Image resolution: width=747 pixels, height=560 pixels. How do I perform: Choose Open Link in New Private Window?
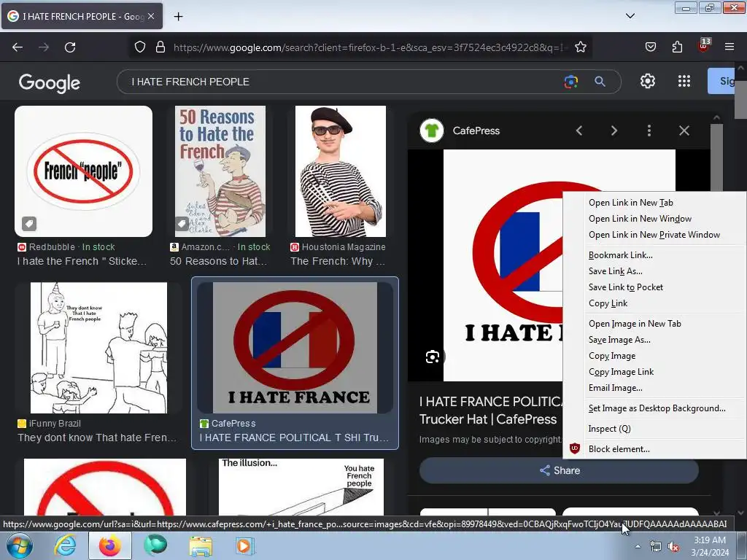654,235
